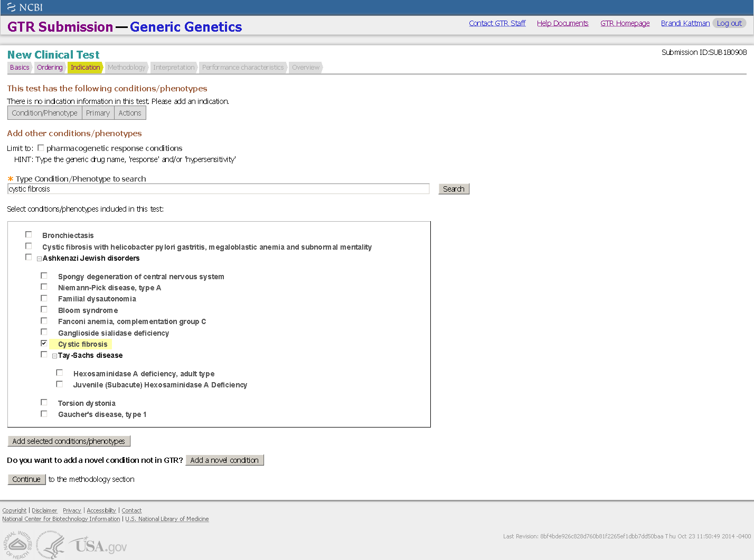
Task: Open the Contact footer link
Action: click(131, 510)
